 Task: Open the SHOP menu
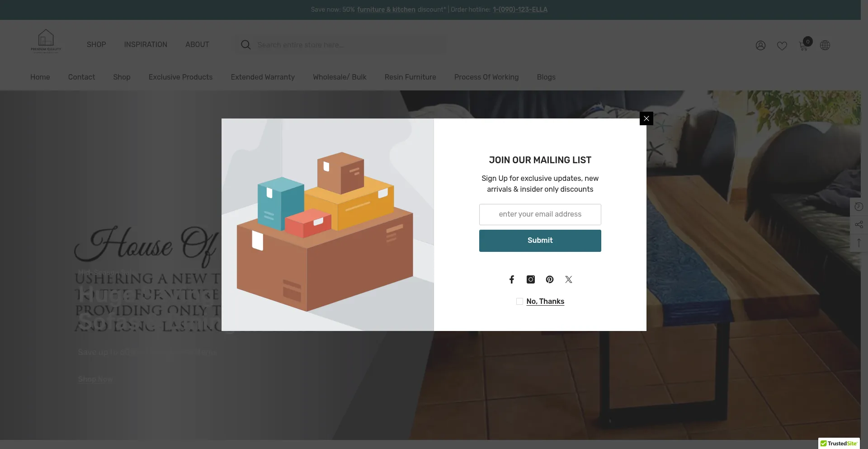pos(96,45)
